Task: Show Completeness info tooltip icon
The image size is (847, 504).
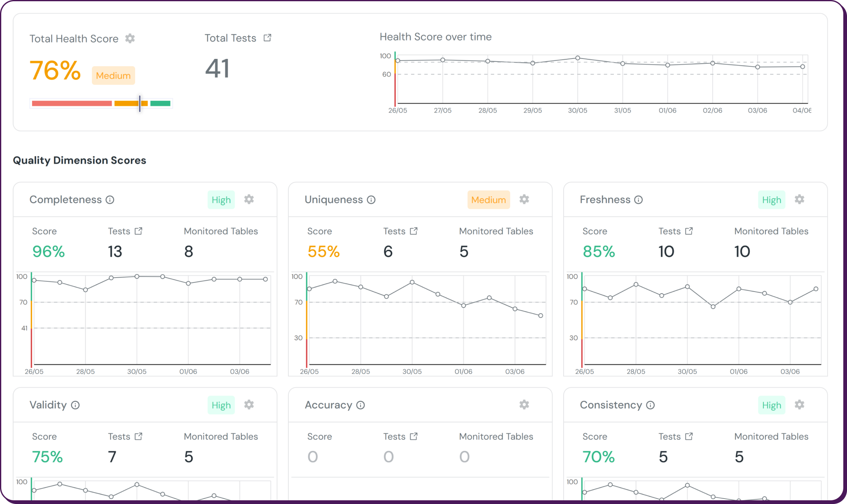Action: (110, 200)
